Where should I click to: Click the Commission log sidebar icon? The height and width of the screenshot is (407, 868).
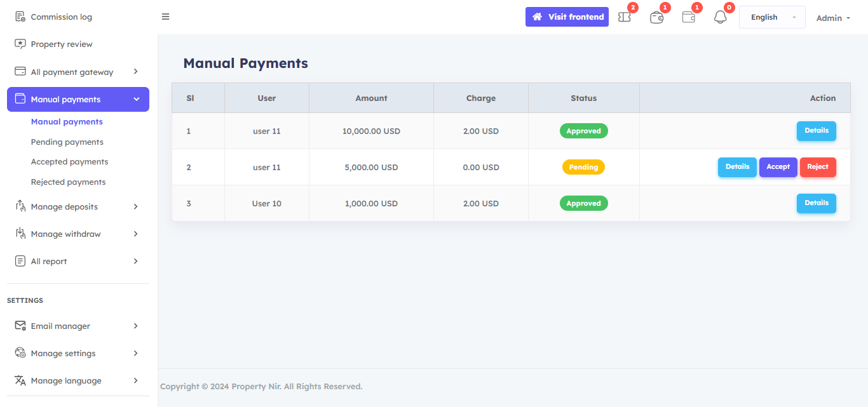click(20, 17)
